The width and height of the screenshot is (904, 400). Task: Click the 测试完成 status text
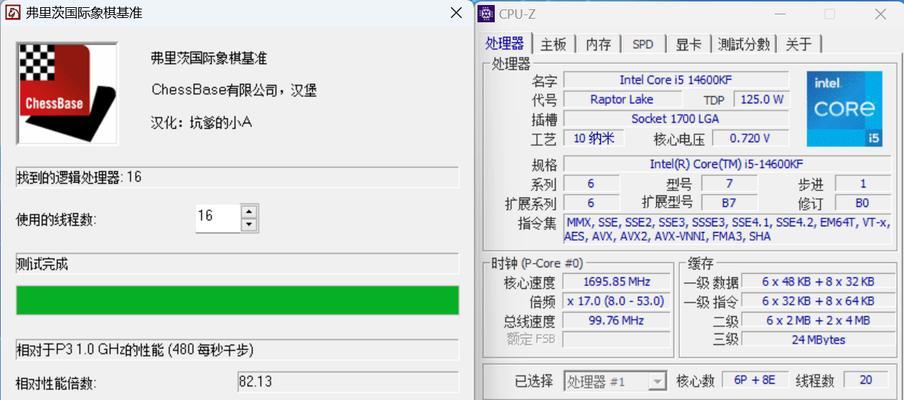(x=42, y=264)
